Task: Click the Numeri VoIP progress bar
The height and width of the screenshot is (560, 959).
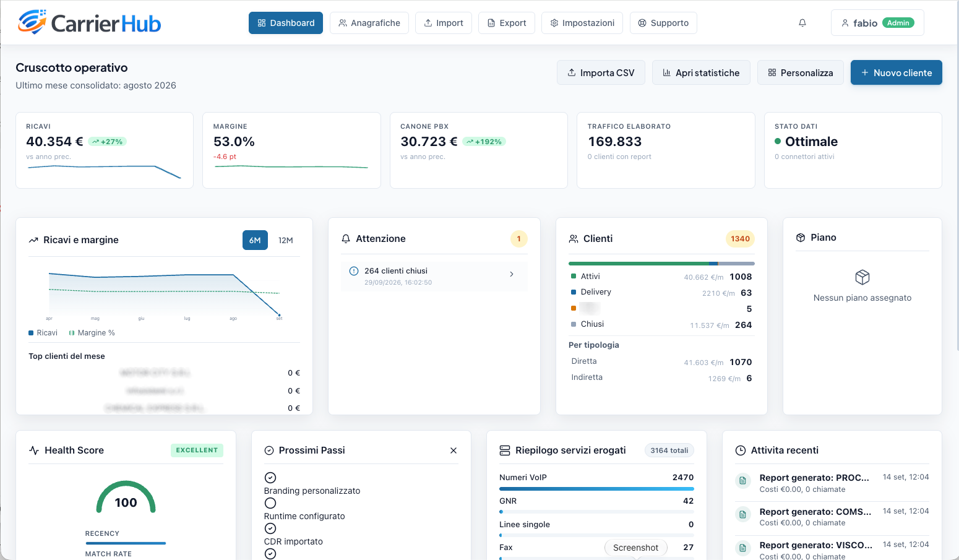Action: coord(596,489)
